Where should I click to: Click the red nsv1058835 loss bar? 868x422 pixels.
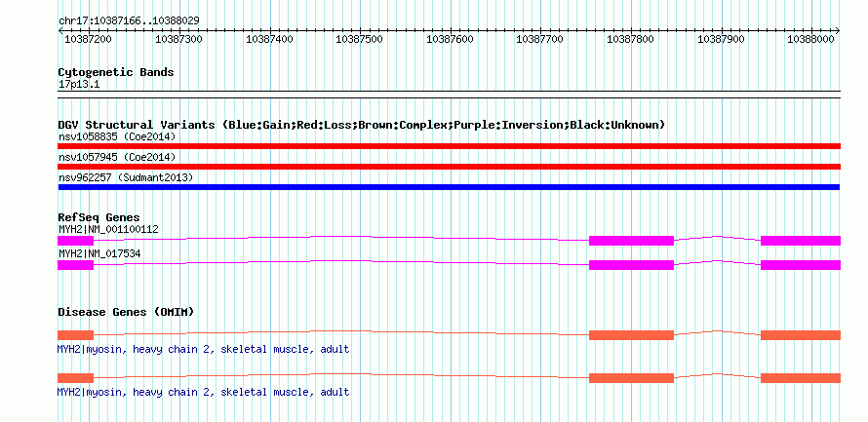(449, 146)
